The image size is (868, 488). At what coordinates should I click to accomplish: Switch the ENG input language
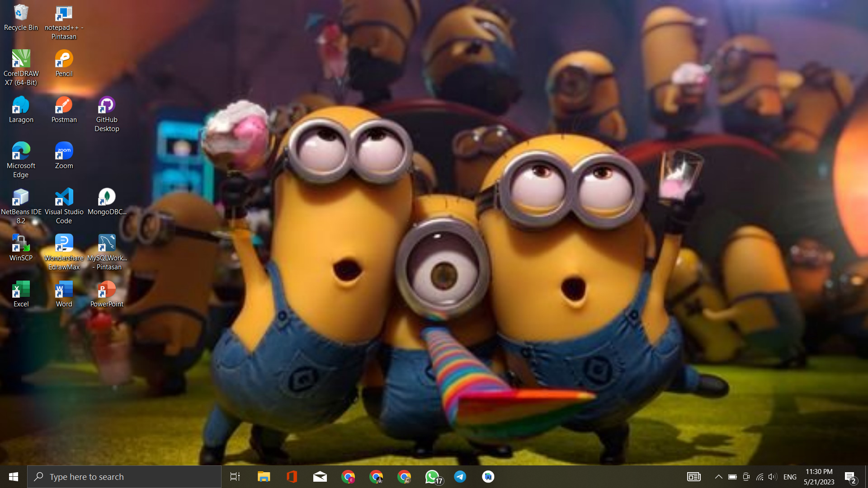coord(790,477)
